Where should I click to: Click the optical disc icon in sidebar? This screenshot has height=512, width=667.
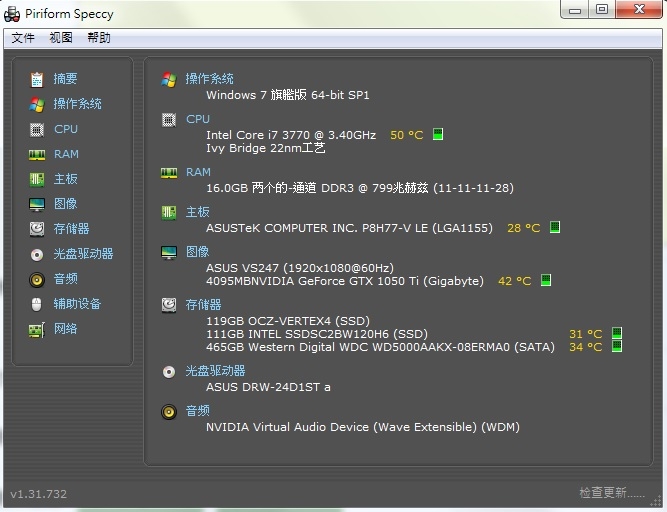click(37, 254)
